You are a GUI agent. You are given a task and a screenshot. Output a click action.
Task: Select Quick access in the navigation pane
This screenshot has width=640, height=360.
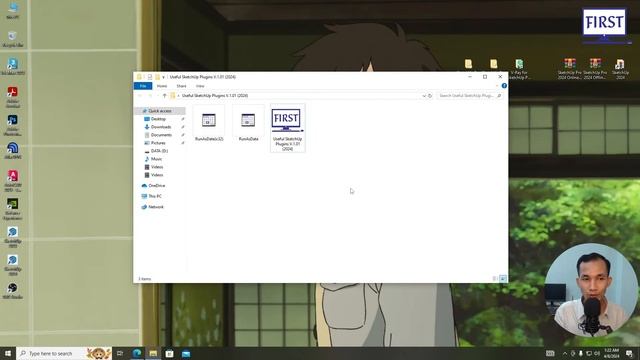click(x=160, y=111)
